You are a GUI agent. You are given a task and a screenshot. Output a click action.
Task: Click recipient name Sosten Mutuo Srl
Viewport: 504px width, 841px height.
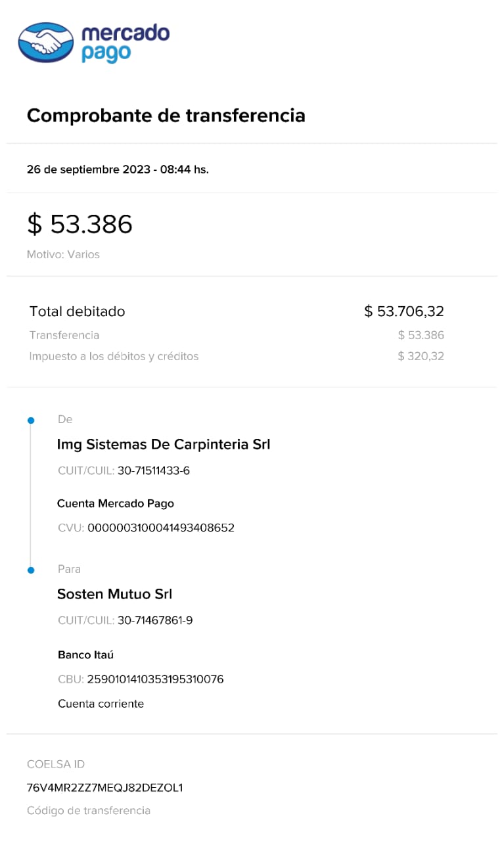pyautogui.click(x=114, y=595)
